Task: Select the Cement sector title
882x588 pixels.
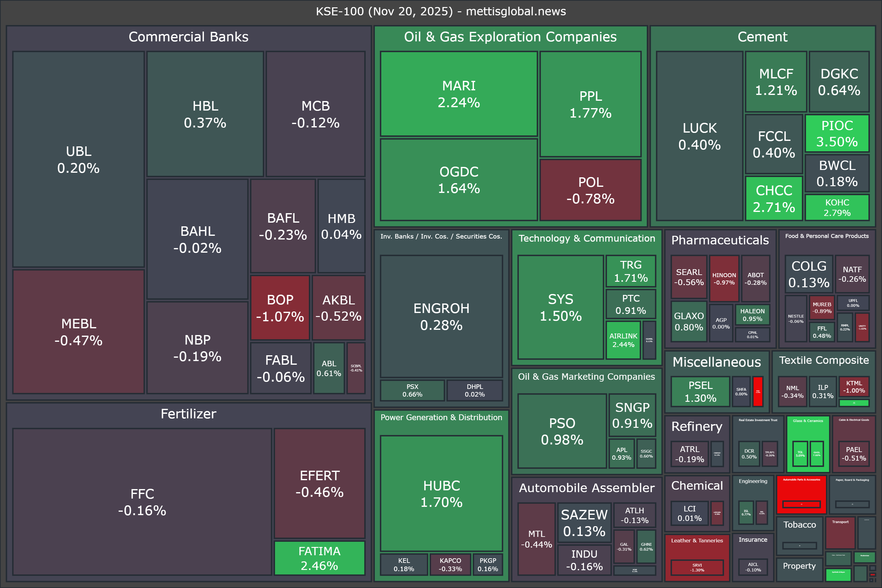Action: pos(762,37)
